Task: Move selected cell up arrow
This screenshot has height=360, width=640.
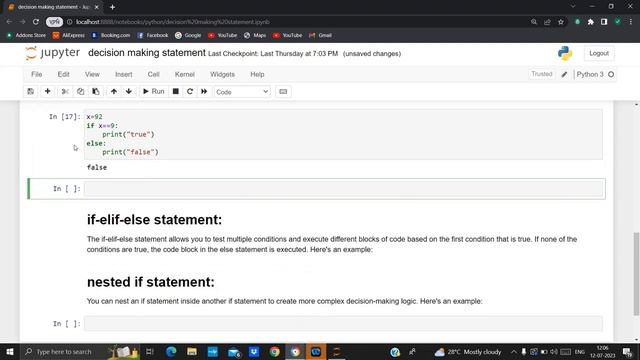Action: pos(114,91)
